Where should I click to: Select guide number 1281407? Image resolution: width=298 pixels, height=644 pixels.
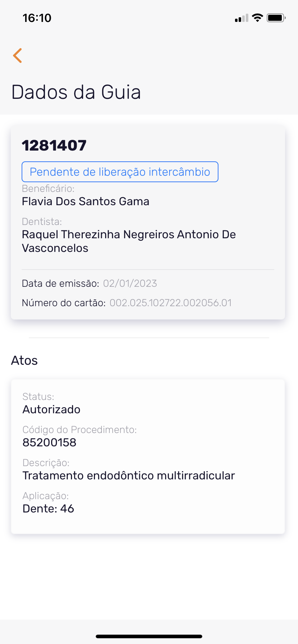pos(54,146)
